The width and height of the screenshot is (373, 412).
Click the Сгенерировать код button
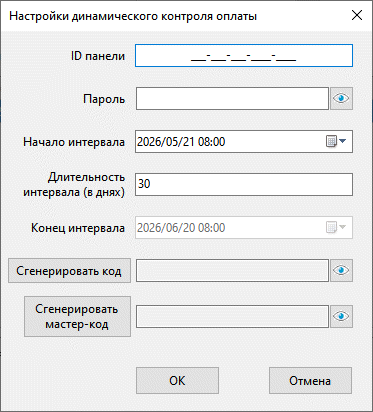coord(69,271)
